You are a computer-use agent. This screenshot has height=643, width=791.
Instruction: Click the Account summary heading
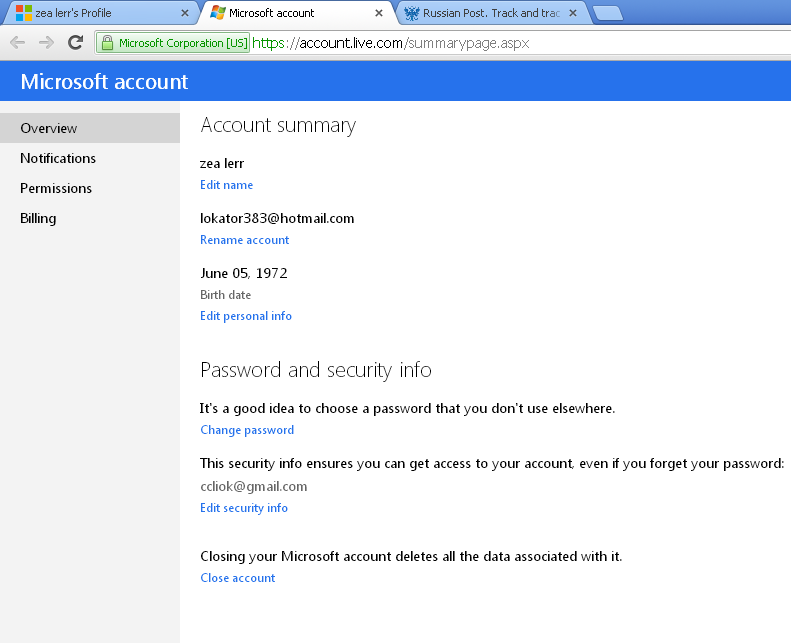tap(278, 125)
